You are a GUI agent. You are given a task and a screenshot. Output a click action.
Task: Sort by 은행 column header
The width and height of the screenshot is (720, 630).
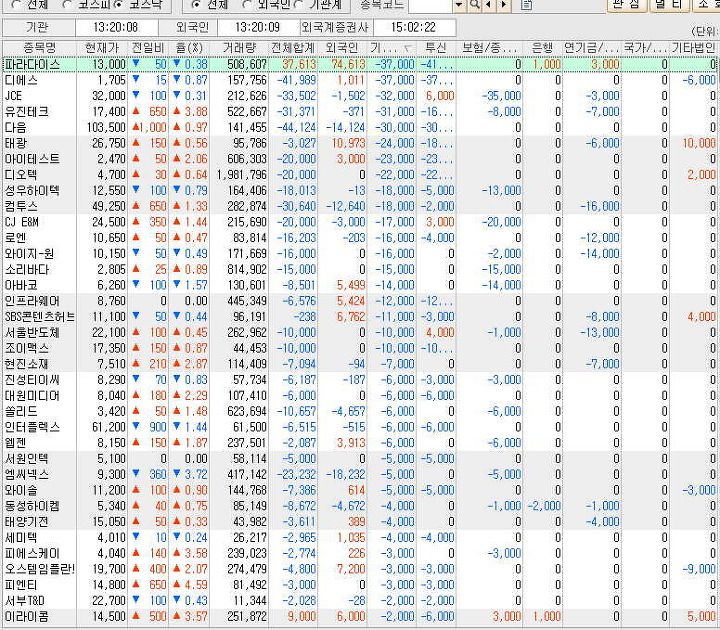coord(542,48)
